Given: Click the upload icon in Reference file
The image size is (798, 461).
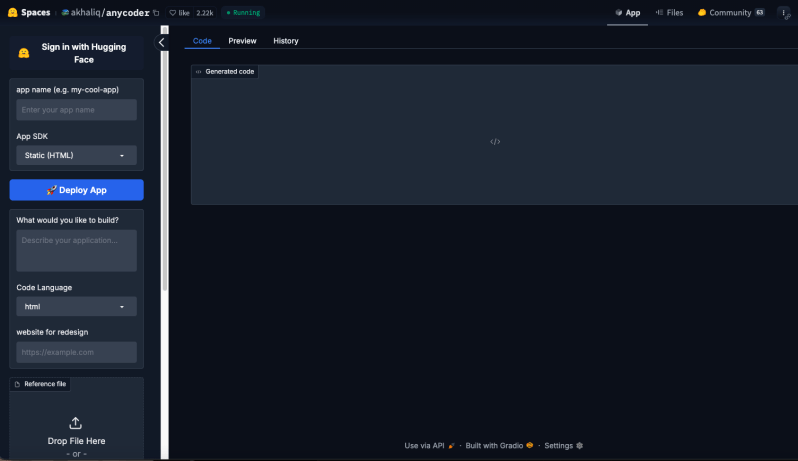Looking at the screenshot, I should point(76,423).
